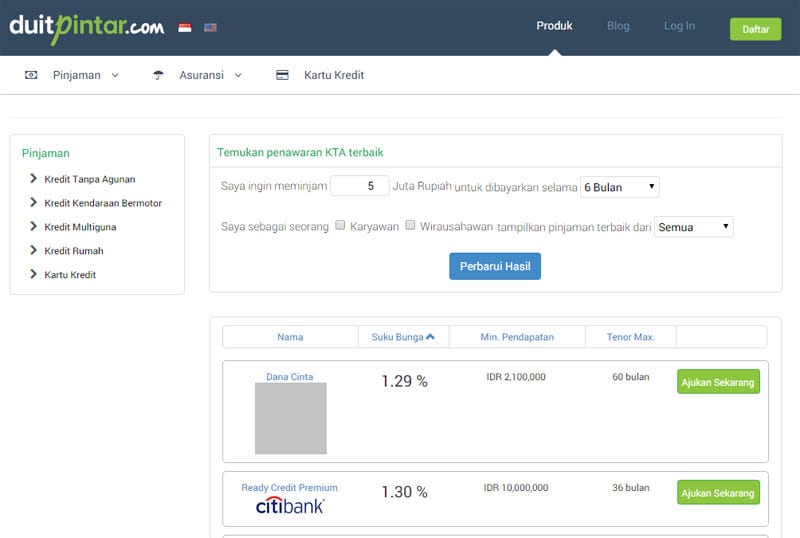The width and height of the screenshot is (800, 538).
Task: Tick the Karyawan checkbox
Action: (x=341, y=226)
